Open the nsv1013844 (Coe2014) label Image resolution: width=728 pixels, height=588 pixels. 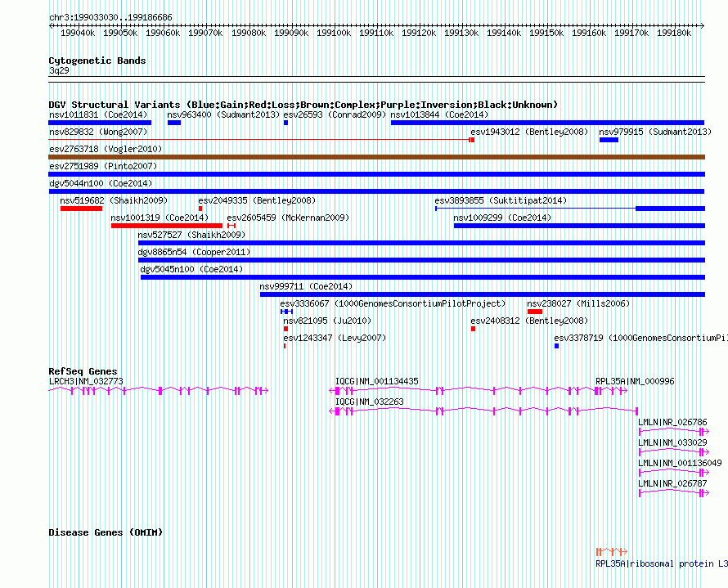(x=439, y=114)
